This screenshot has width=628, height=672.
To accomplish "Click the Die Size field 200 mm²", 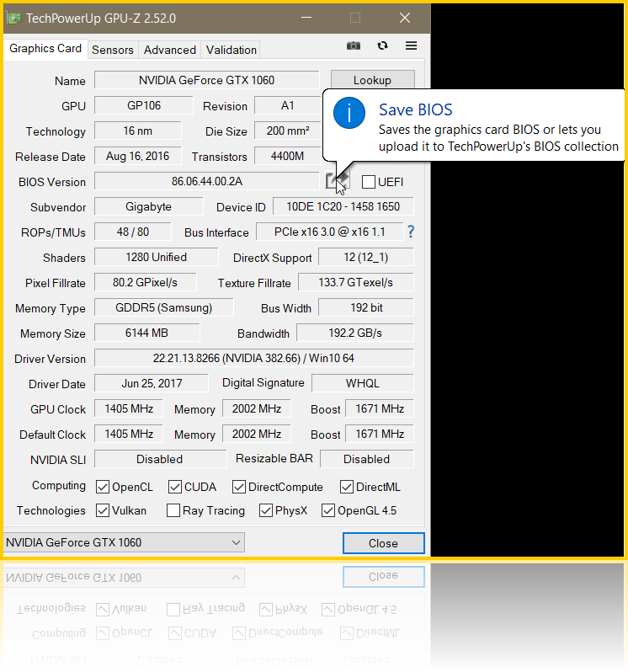I will (287, 131).
